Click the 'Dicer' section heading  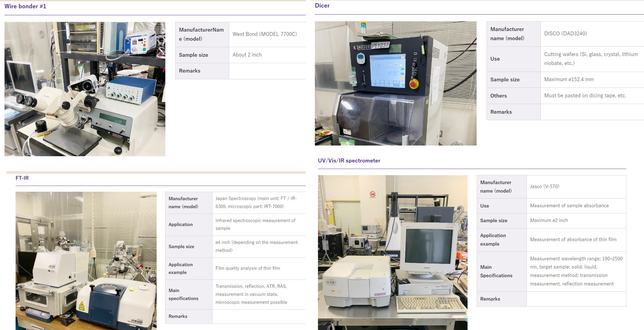coord(322,6)
